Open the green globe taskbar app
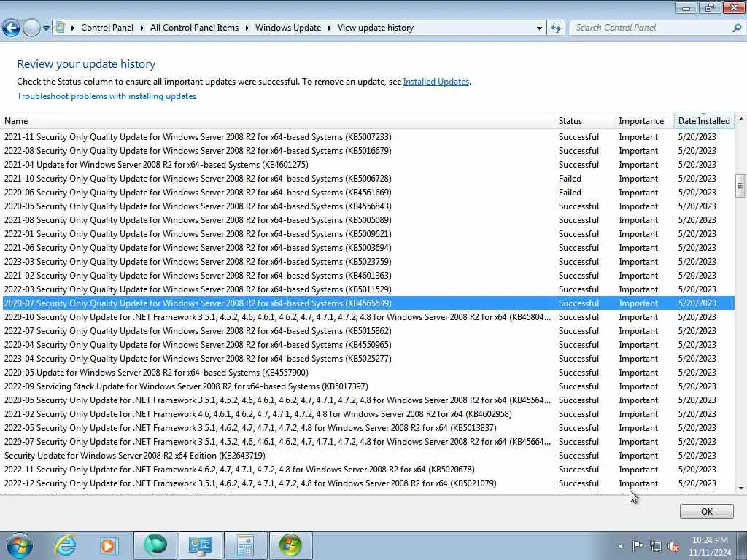The height and width of the screenshot is (560, 747). (155, 545)
